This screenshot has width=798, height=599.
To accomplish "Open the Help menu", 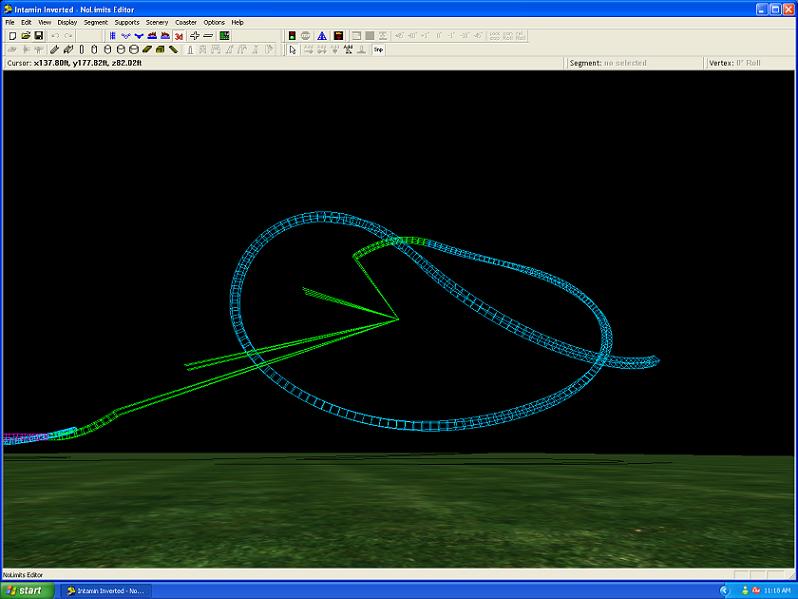I will 237,22.
